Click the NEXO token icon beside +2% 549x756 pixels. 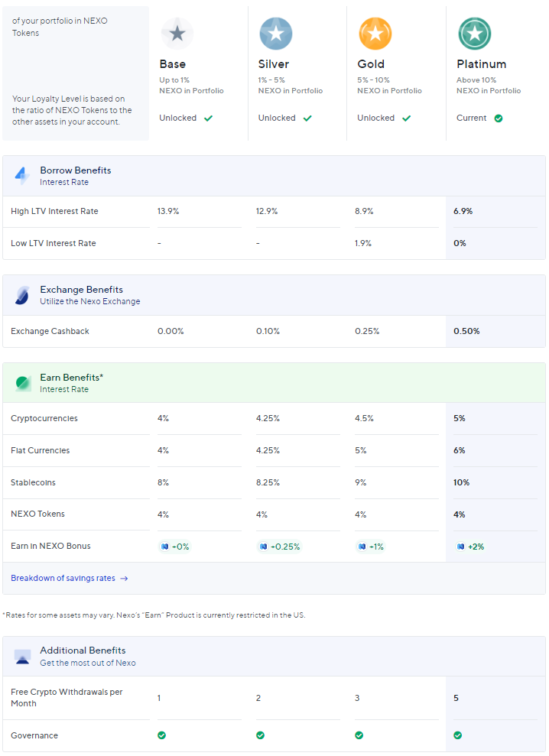pyautogui.click(x=461, y=547)
